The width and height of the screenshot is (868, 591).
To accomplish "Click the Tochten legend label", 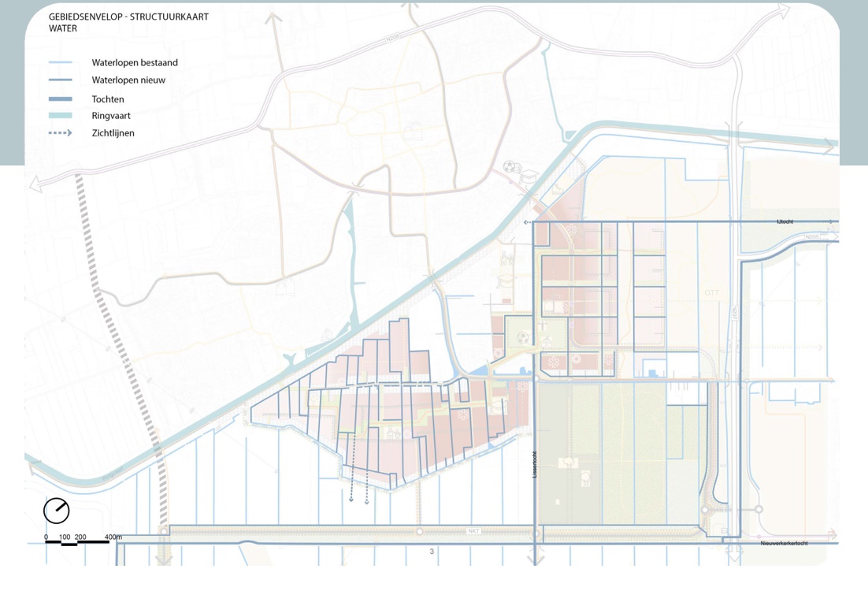I will coord(108,98).
